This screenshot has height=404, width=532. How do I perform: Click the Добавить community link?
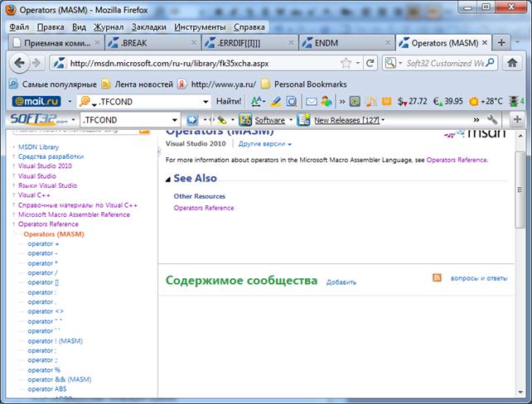pyautogui.click(x=341, y=282)
